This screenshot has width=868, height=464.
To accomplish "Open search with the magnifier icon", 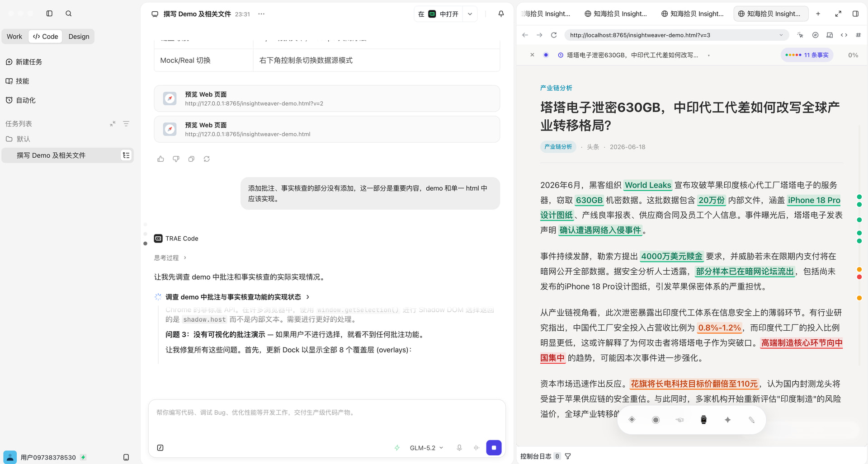I will pos(69,14).
